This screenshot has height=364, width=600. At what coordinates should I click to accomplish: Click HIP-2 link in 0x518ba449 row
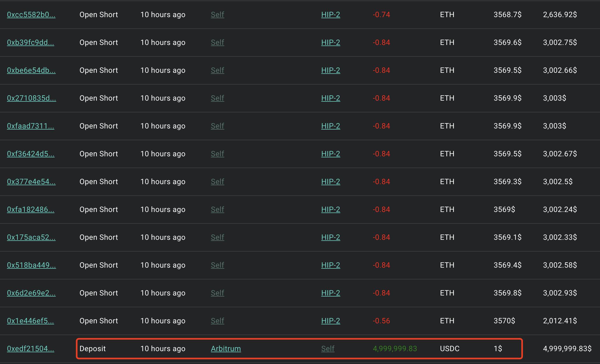[x=331, y=265]
